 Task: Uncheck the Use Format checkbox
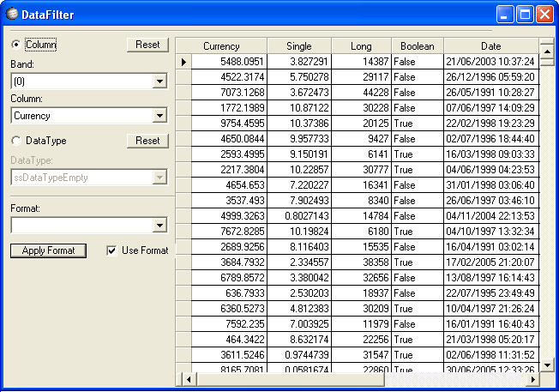112,250
